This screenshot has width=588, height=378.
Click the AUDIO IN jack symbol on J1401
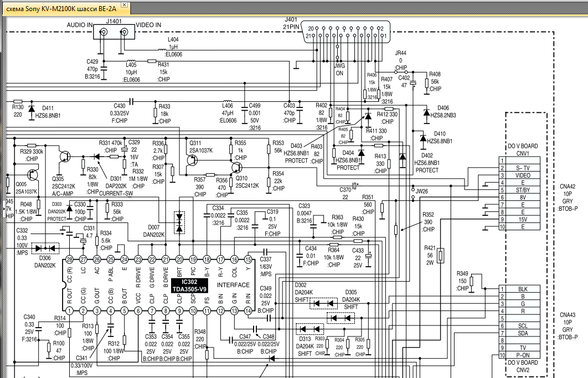[x=104, y=33]
